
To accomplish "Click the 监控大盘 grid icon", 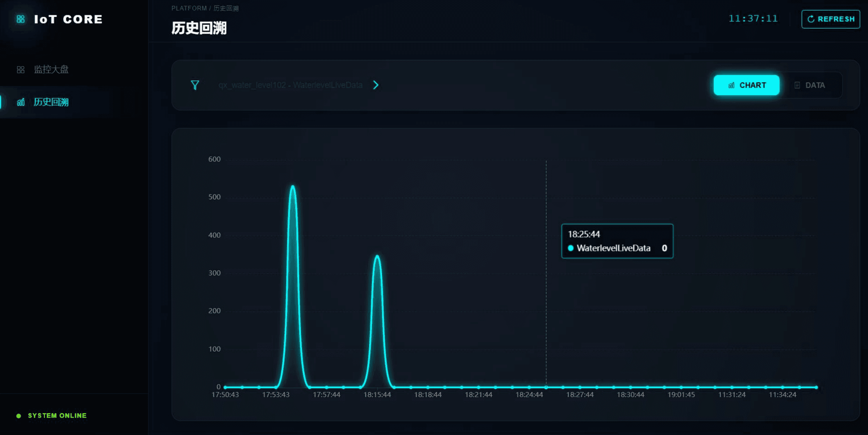I will point(21,70).
